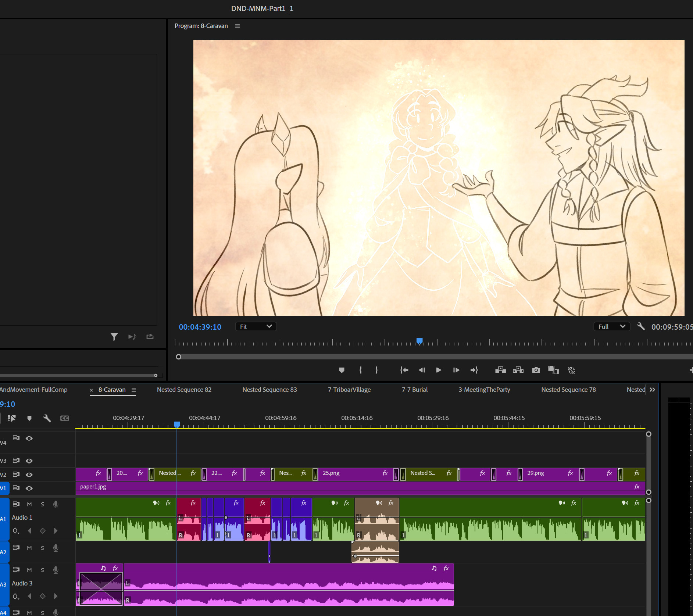Click the Extract button
The width and height of the screenshot is (693, 616).
(x=518, y=370)
